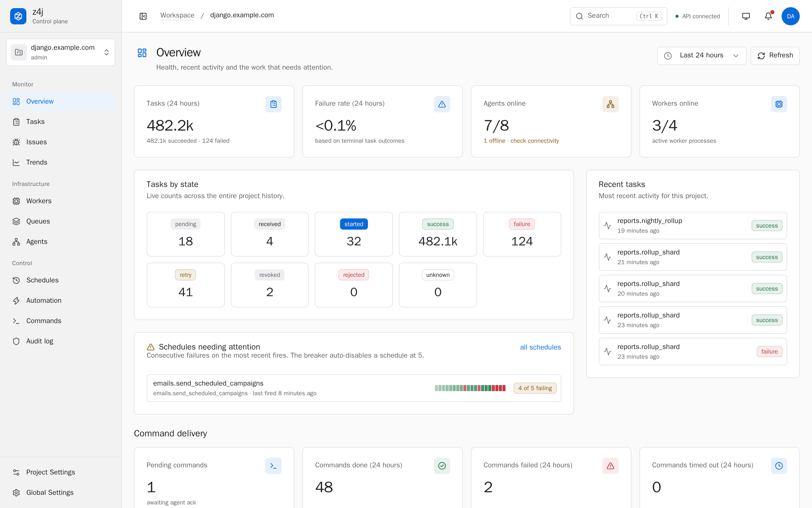
Task: Navigate to Workers page
Action: (61, 201)
